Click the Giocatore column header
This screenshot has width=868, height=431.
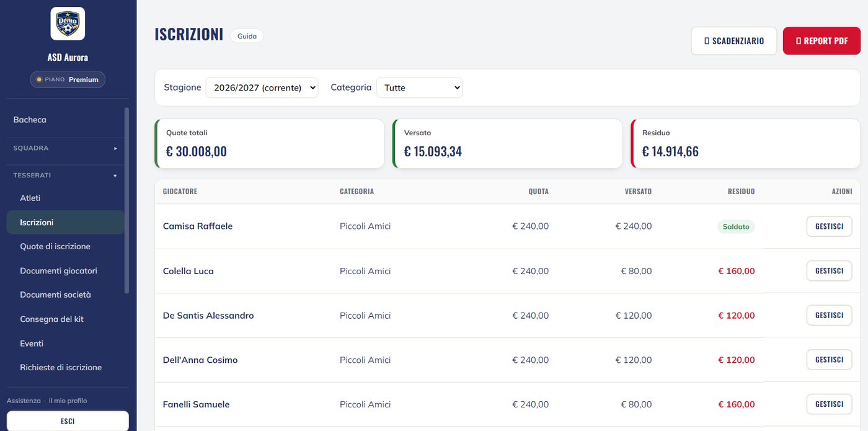(x=180, y=192)
